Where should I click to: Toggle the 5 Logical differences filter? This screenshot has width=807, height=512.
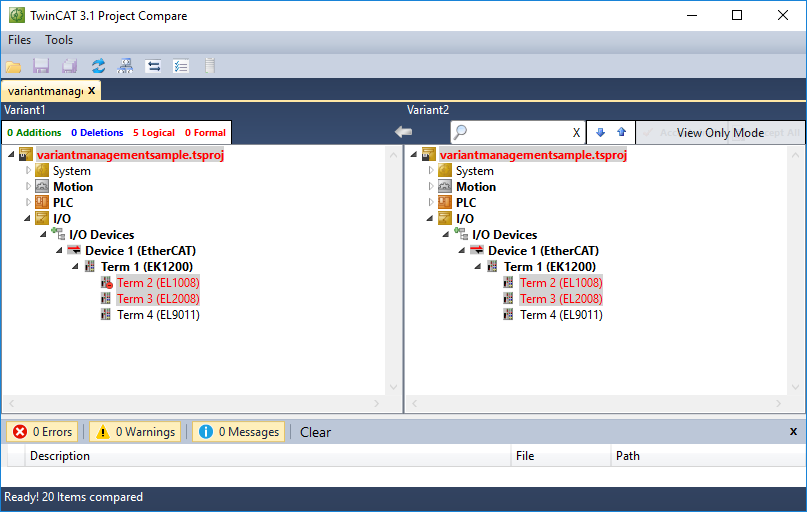coord(154,133)
